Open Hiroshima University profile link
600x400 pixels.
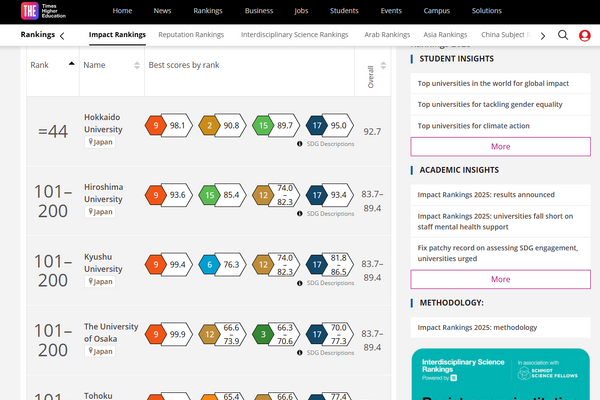click(104, 193)
